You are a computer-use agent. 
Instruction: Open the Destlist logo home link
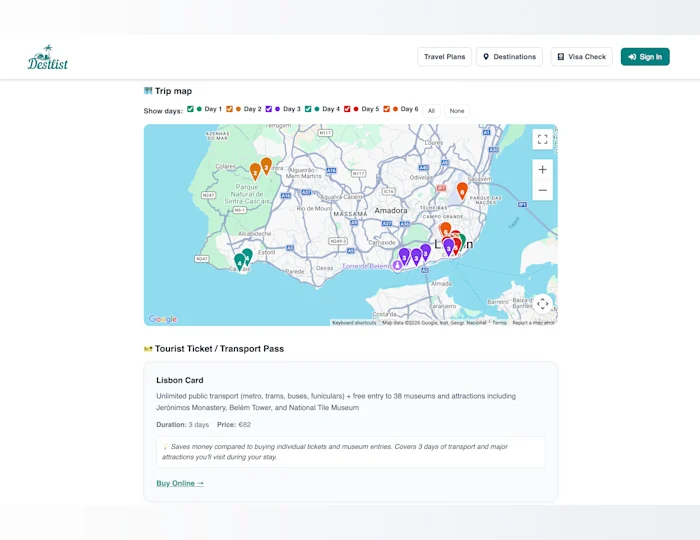48,57
